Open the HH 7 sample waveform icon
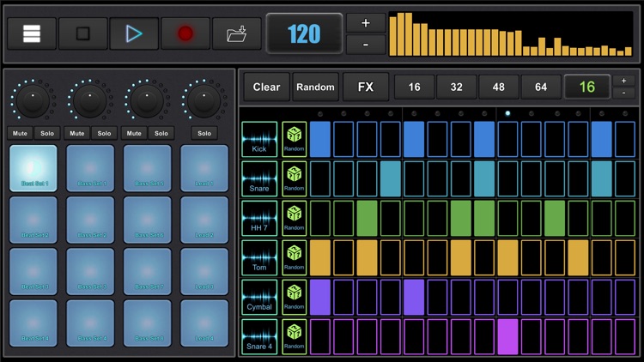The image size is (644, 362). point(259,218)
